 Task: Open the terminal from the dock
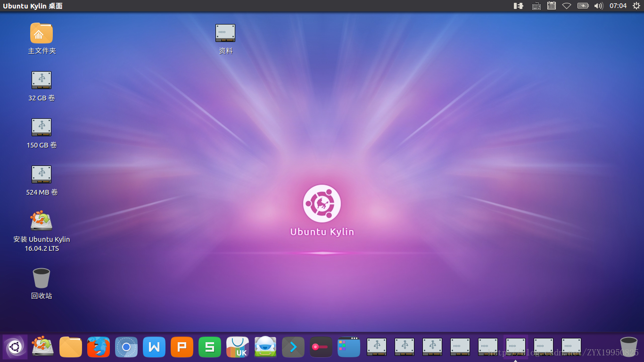pos(293,346)
